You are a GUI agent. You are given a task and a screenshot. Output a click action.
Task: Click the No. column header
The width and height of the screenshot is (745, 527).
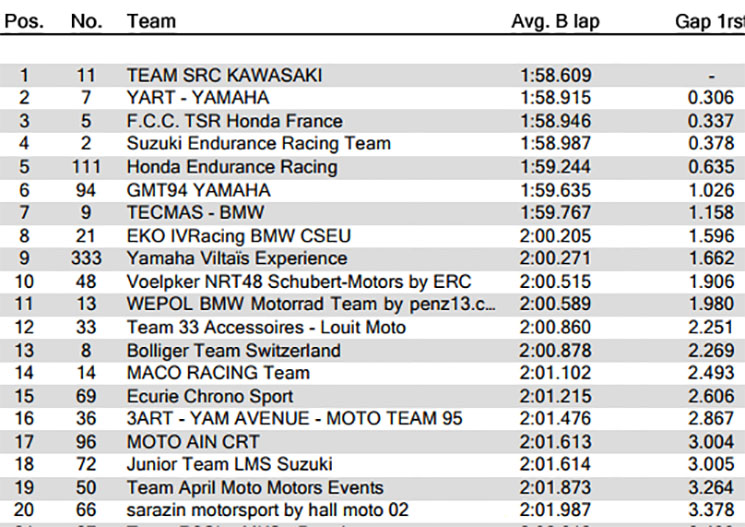[86, 21]
